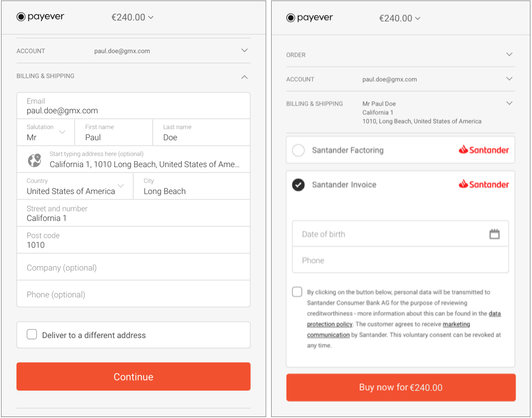The image size is (532, 418).
Task: Click Santander logo beside Santander Factoring
Action: click(x=483, y=150)
